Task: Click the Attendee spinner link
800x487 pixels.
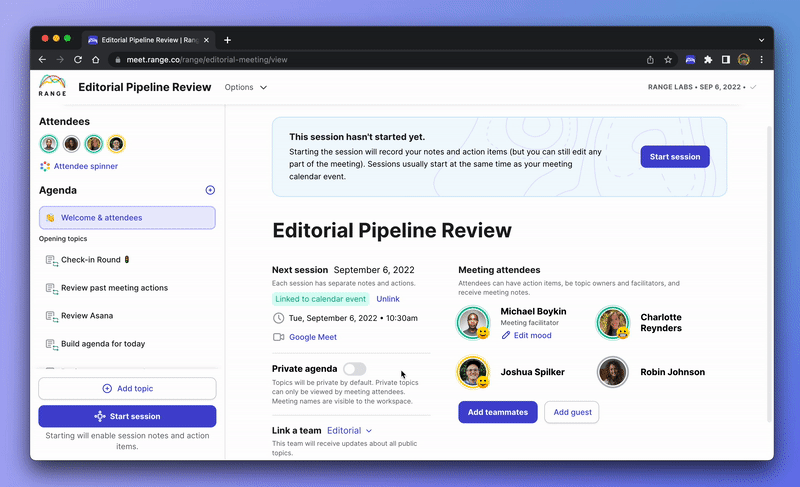Action: tap(86, 166)
